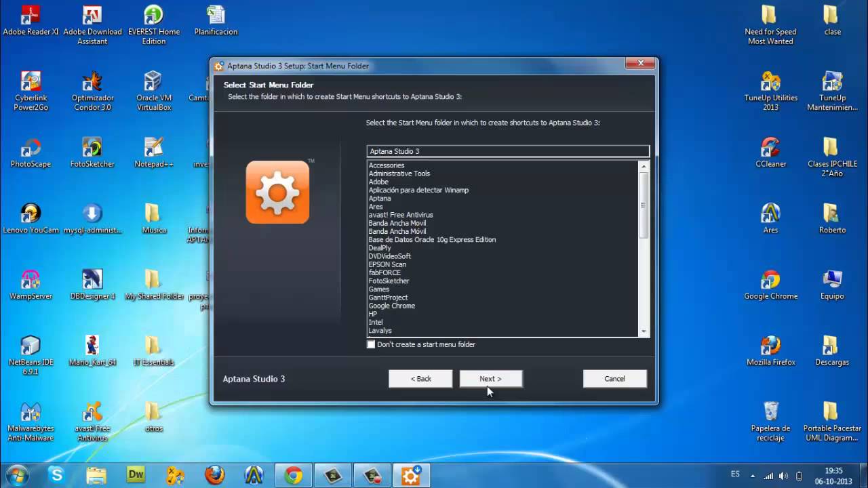The image size is (868, 488).
Task: Click Next button in Aptana setup
Action: click(x=491, y=379)
